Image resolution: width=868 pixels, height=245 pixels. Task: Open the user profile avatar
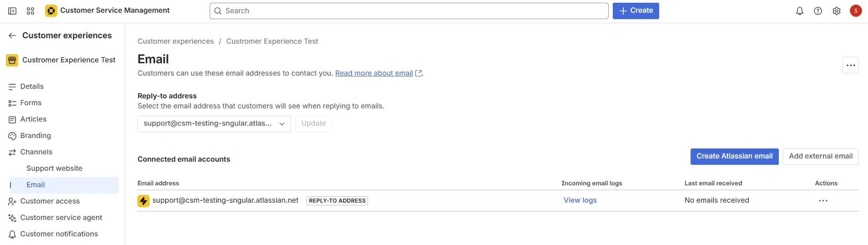click(x=855, y=11)
